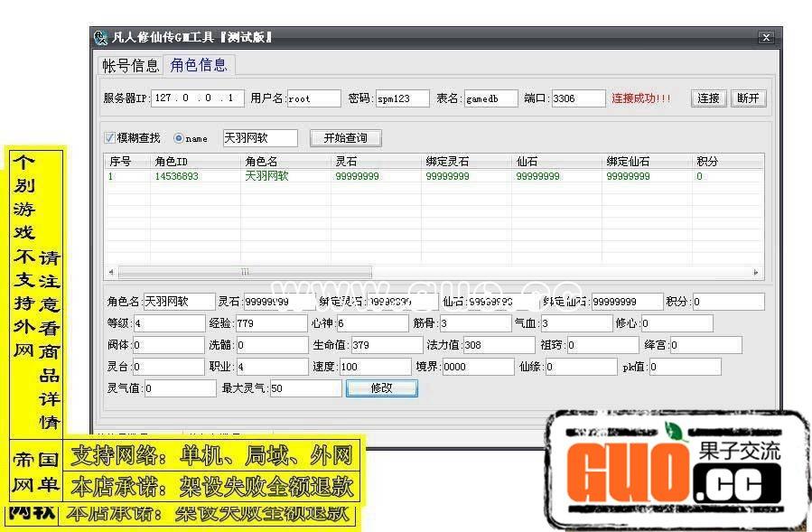Click the 绑定灵石 column header
This screenshot has height=532, width=812.
(x=466, y=161)
